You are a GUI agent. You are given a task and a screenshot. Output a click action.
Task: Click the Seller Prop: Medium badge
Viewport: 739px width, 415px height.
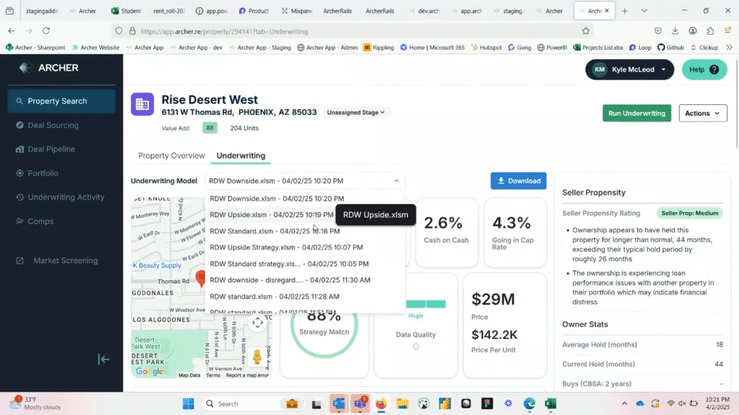[690, 213]
